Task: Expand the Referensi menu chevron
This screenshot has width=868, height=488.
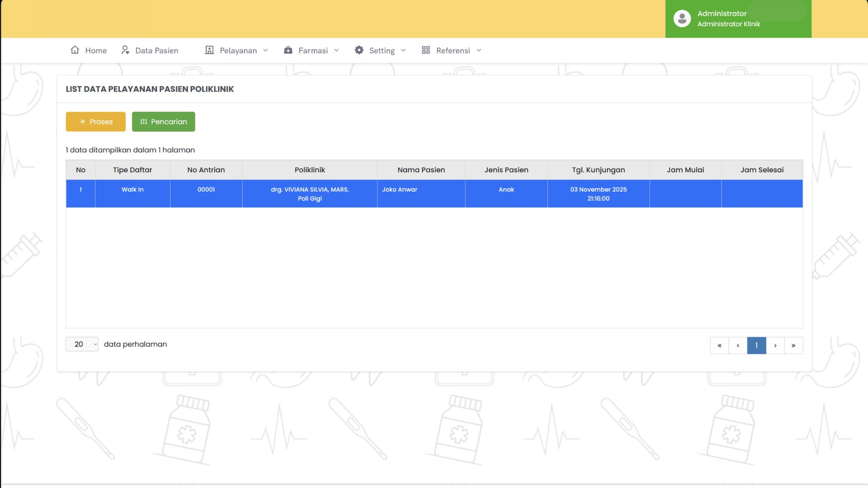Action: 479,50
